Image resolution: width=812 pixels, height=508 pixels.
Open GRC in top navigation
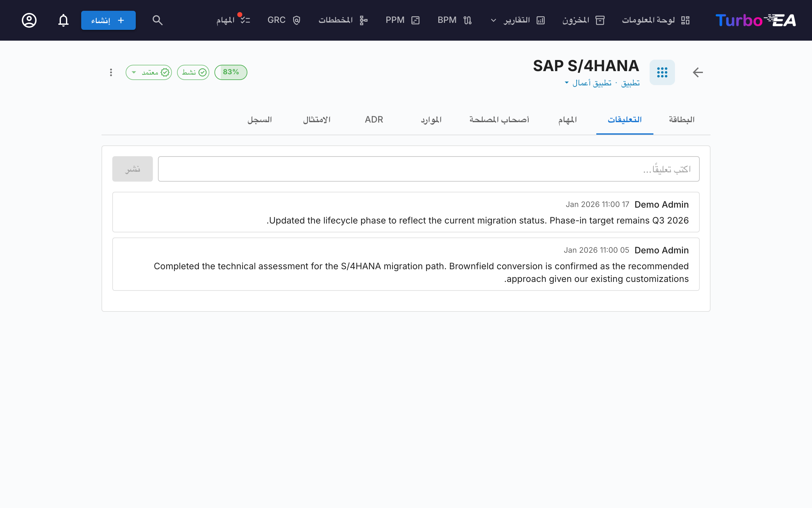[284, 20]
